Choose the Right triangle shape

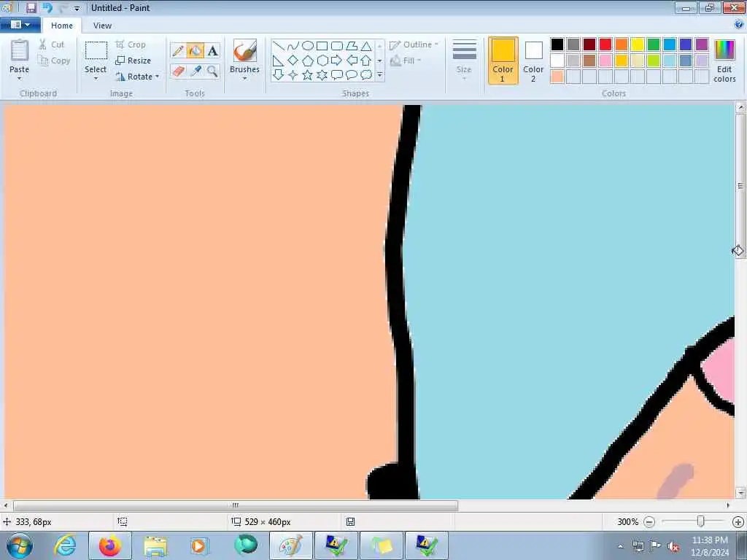point(279,61)
